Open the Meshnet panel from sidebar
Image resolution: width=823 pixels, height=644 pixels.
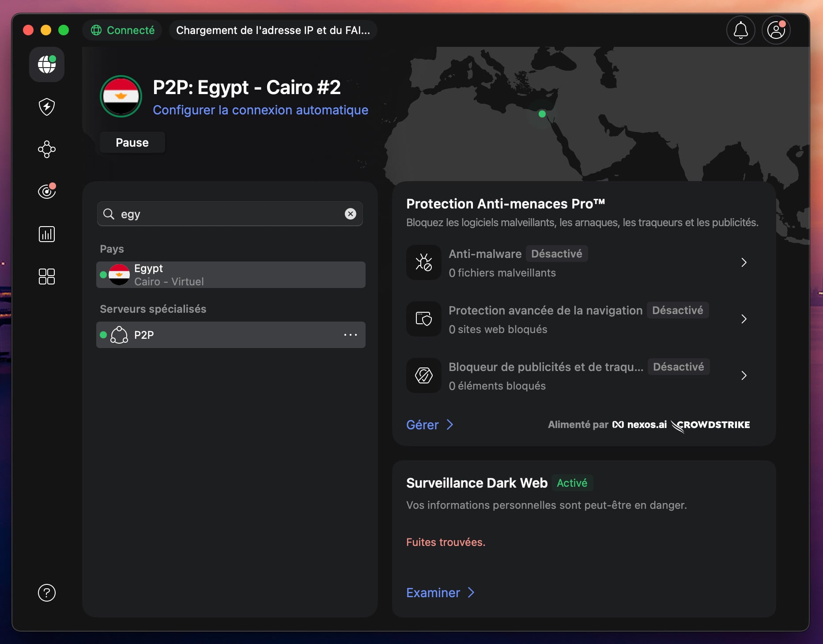coord(46,149)
